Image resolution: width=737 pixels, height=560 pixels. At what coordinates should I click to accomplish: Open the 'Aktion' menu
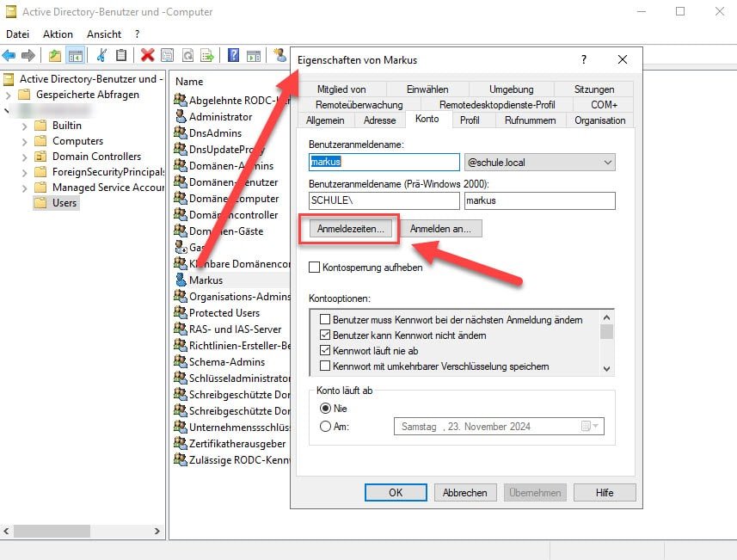[x=57, y=34]
